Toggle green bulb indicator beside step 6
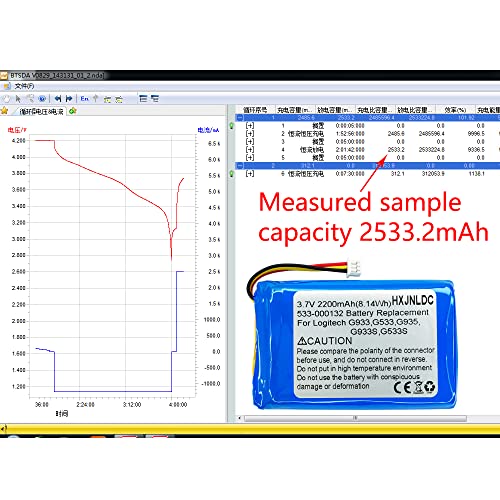 click(x=232, y=174)
